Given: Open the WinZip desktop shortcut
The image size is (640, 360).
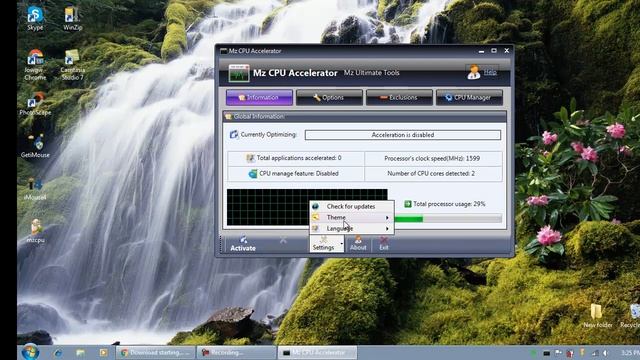Looking at the screenshot, I should pos(73,18).
